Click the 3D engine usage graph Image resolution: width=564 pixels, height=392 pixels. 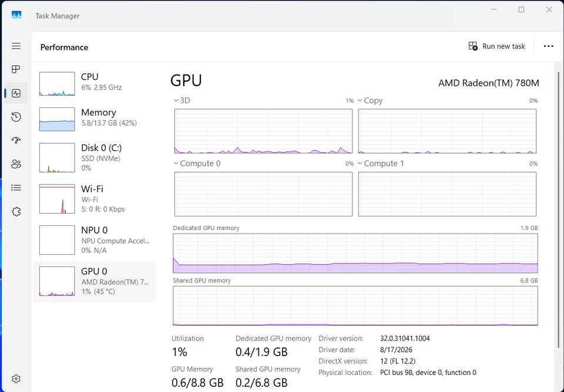[263, 131]
